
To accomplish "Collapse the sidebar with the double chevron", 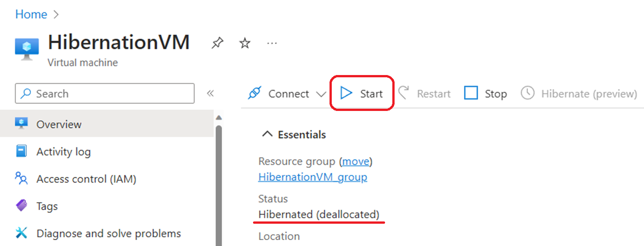I will [x=210, y=94].
